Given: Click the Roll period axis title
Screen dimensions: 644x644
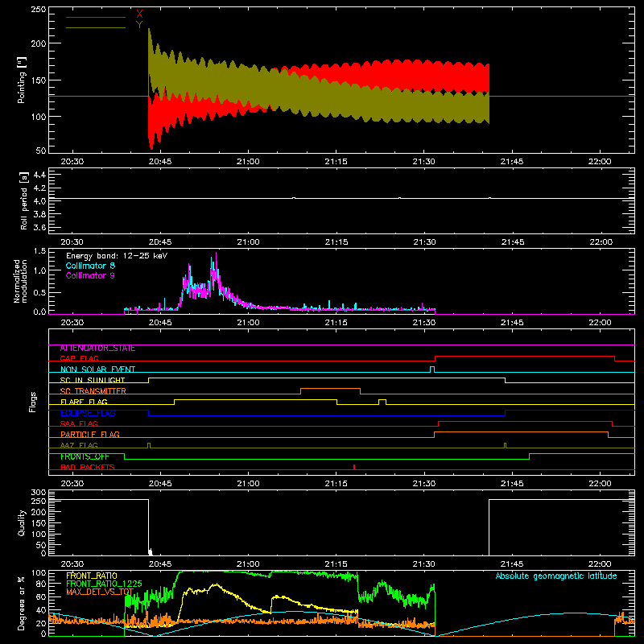Looking at the screenshot, I should (x=24, y=200).
